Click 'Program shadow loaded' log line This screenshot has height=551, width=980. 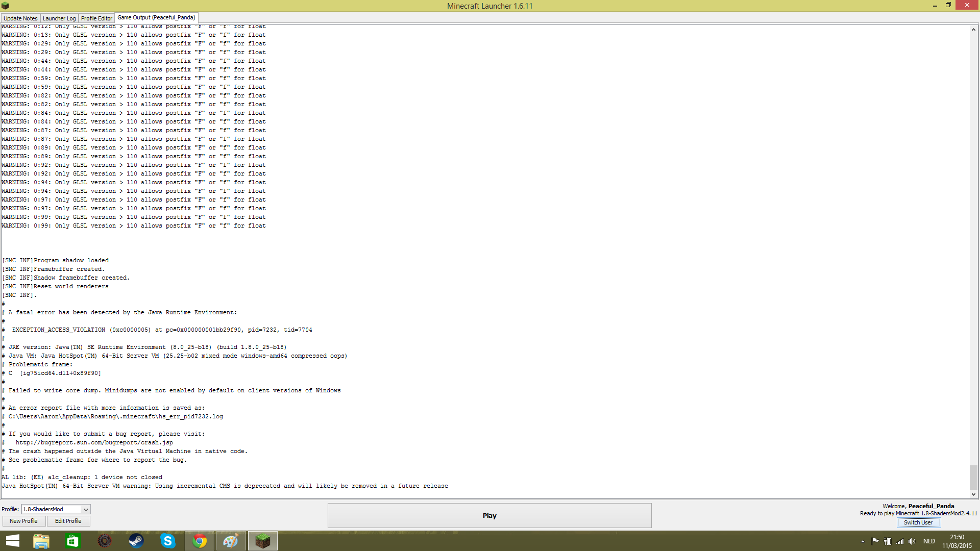(x=56, y=261)
